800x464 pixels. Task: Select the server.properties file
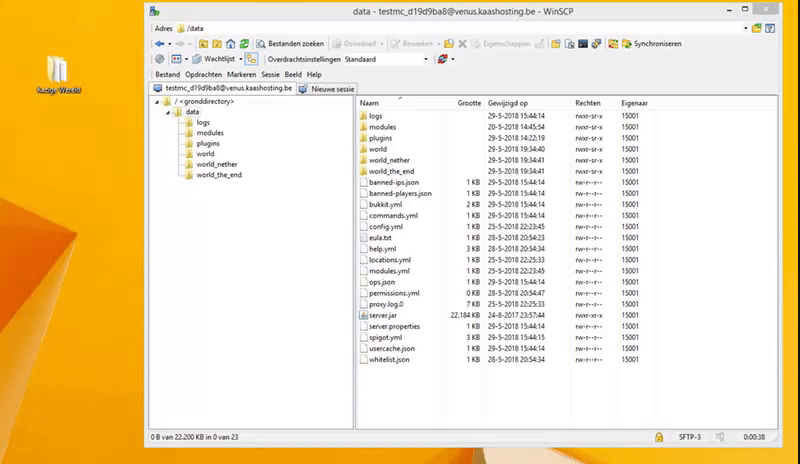(393, 326)
